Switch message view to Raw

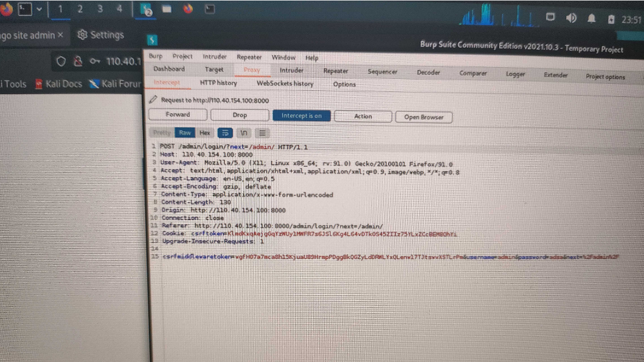click(185, 132)
